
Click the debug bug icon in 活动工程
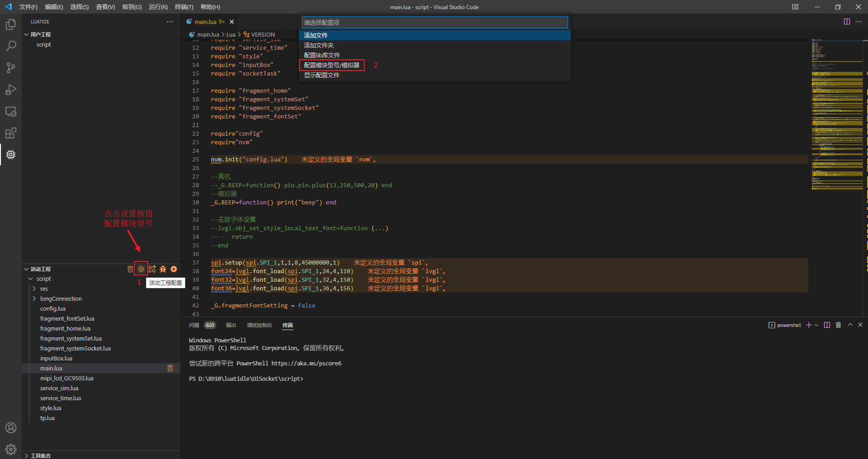coord(163,269)
